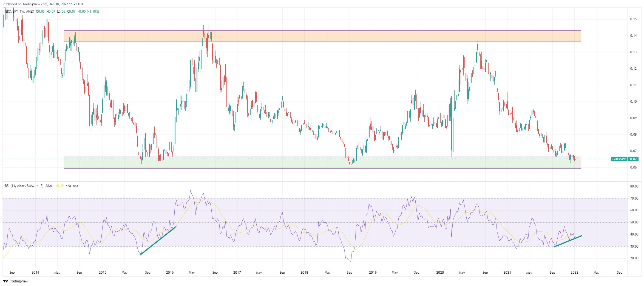Click the 20.00 RSI axis label
Viewport: 644px width, 286px height.
(634, 258)
